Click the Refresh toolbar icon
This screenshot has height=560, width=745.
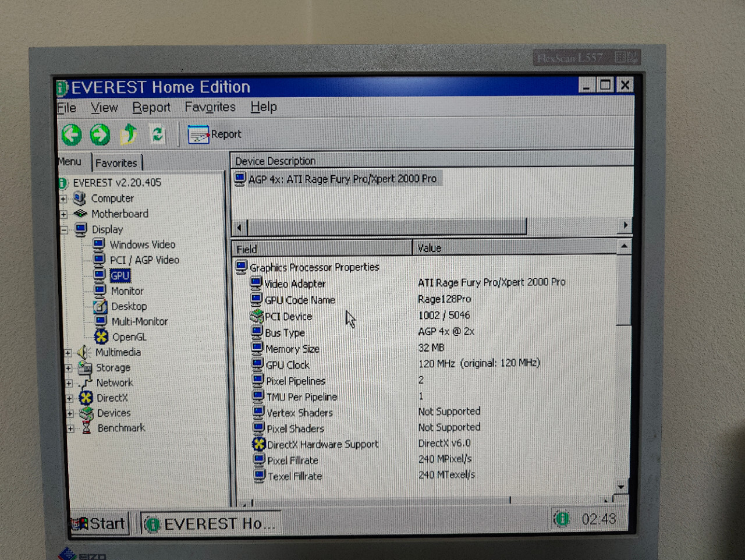(157, 134)
